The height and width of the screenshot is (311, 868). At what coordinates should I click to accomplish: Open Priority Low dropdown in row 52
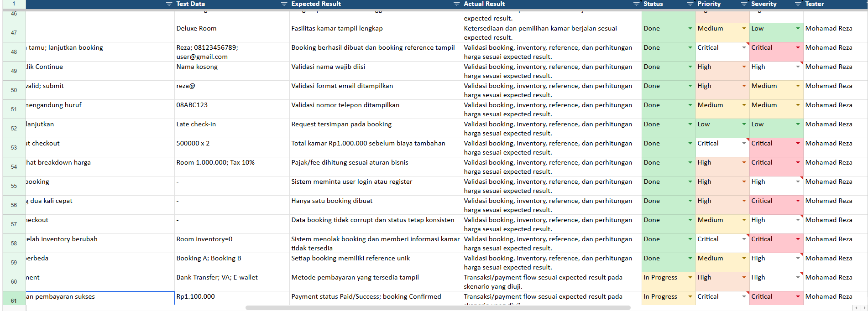[x=744, y=124]
